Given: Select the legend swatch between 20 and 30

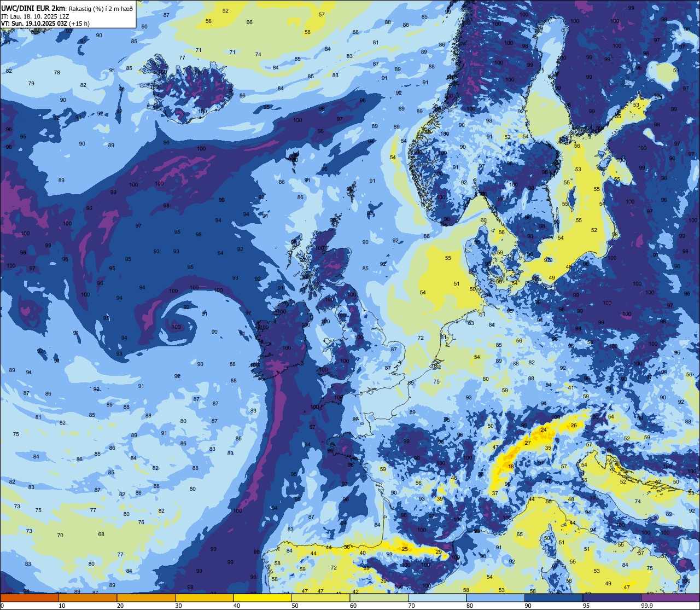Looking at the screenshot, I should pyautogui.click(x=146, y=597).
